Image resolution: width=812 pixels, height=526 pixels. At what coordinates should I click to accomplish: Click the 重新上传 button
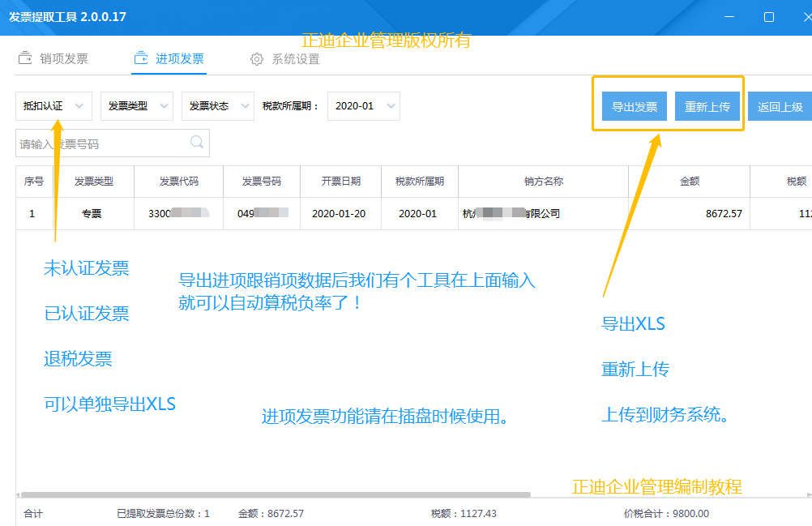(707, 107)
